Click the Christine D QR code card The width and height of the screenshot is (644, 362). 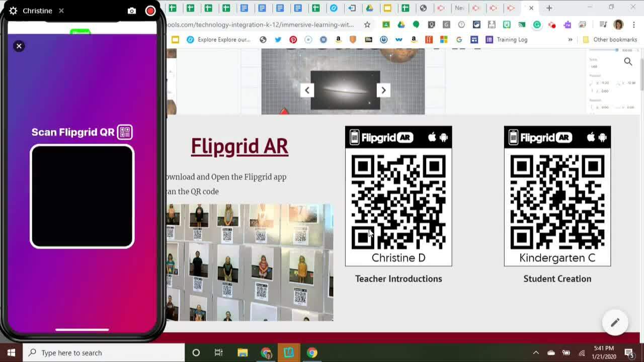pyautogui.click(x=398, y=196)
